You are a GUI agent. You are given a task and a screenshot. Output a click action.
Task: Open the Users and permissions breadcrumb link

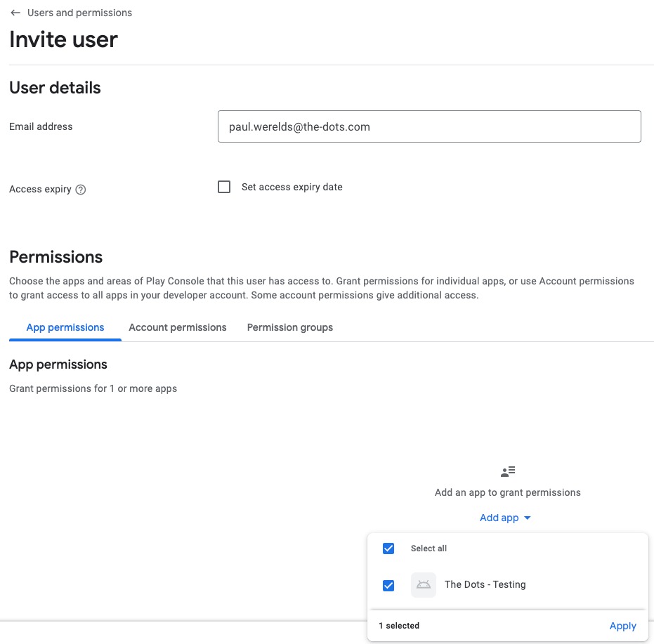click(x=79, y=13)
